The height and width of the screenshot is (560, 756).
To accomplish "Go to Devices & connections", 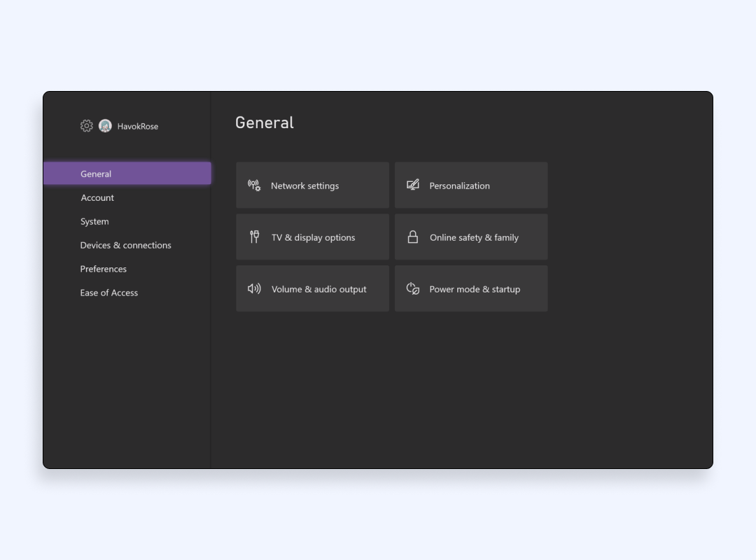I will (126, 246).
